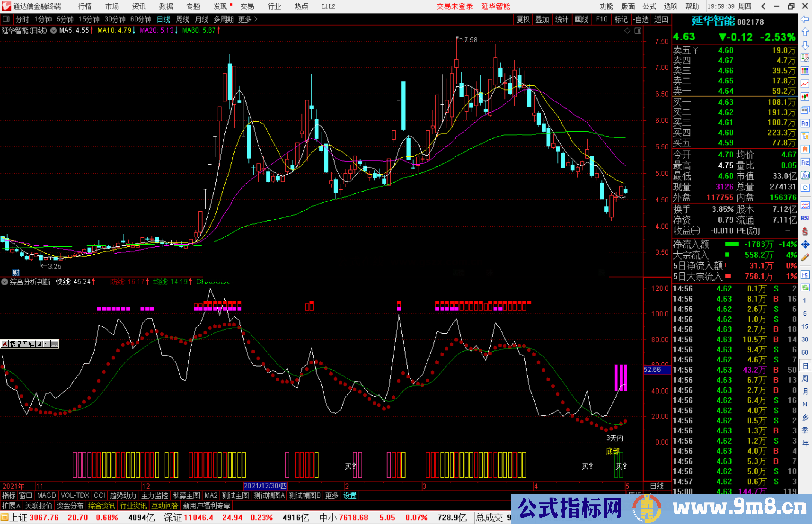Open the stacked report windows icon
Viewport: 812px width, 524px height.
click(x=805, y=110)
